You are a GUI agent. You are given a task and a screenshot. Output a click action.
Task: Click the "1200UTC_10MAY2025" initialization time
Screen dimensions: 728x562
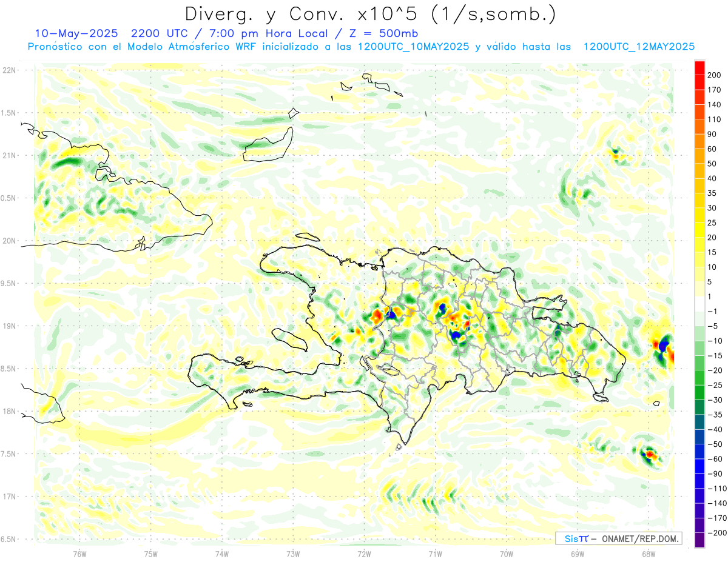[x=414, y=47]
